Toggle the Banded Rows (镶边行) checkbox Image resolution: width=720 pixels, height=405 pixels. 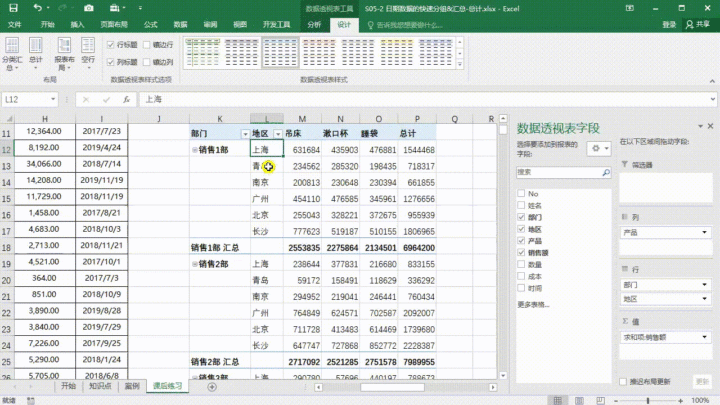pos(146,45)
